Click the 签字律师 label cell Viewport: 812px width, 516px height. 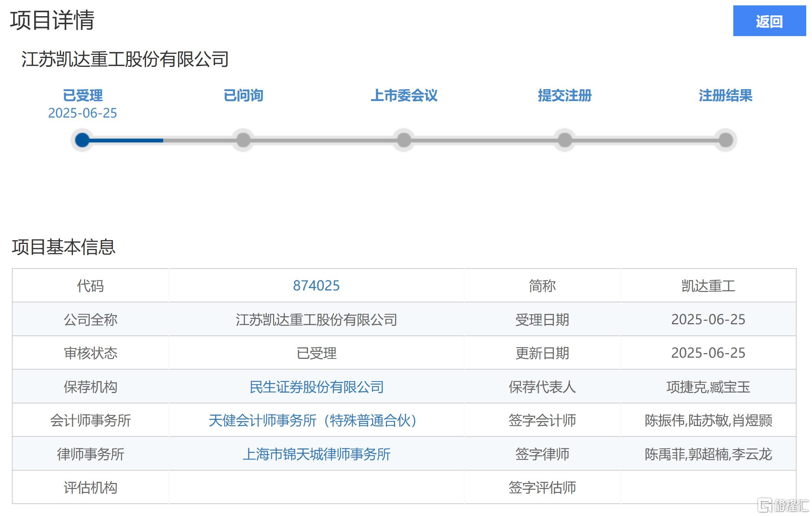click(x=542, y=454)
